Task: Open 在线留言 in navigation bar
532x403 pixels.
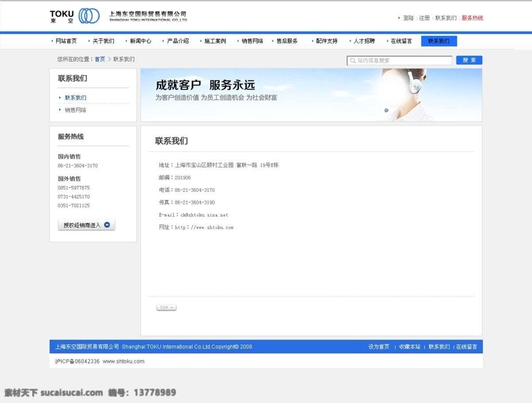Action: tap(401, 41)
